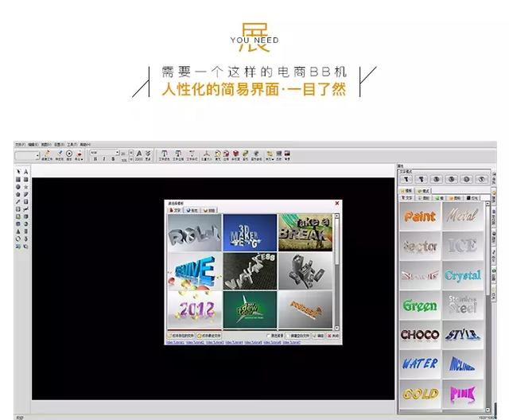This screenshot has width=509, height=420.
Task: Select the Crystal text style preset
Action: [x=463, y=275]
